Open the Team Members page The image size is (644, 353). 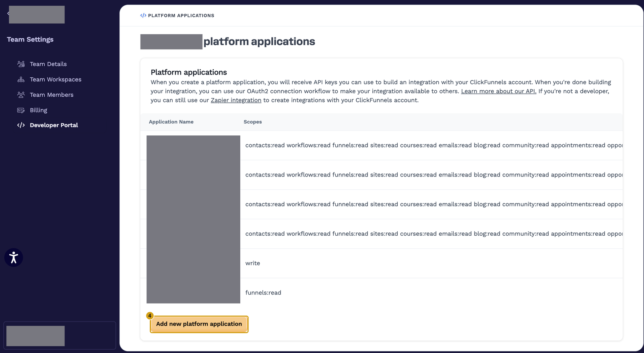(52, 95)
